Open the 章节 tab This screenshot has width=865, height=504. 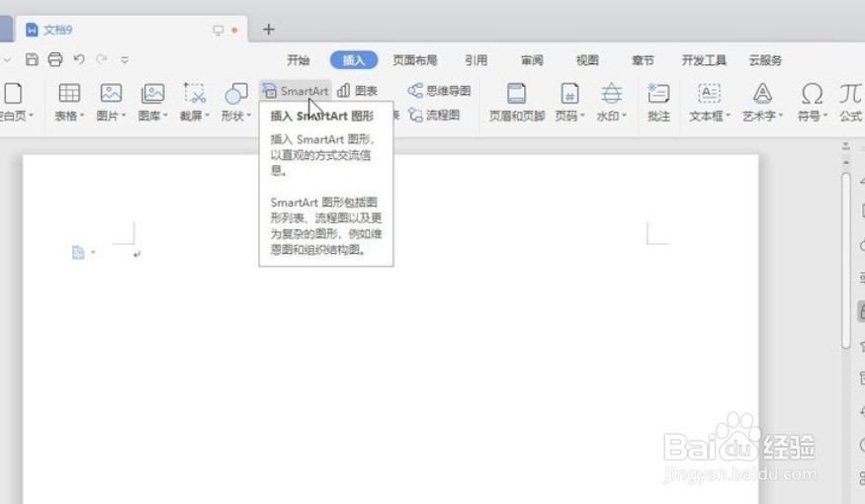(643, 60)
